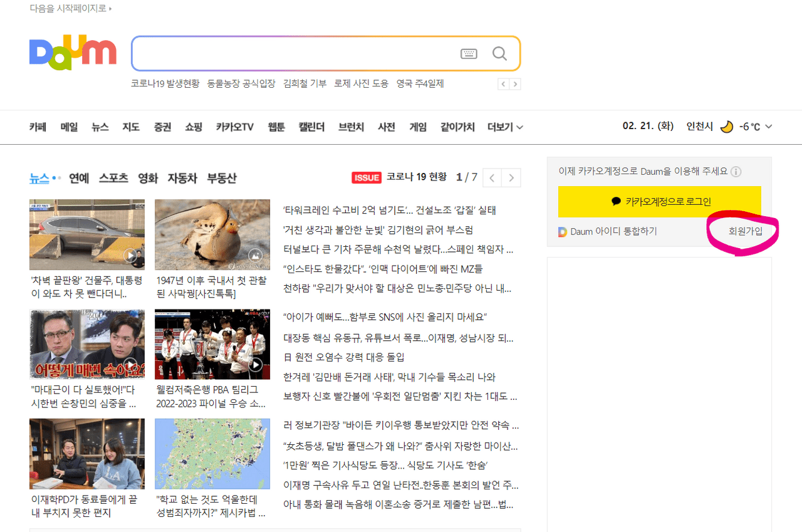The height and width of the screenshot is (532, 802).
Task: Open the 어떻게 매번 속아요 video thumbnail
Action: point(87,344)
